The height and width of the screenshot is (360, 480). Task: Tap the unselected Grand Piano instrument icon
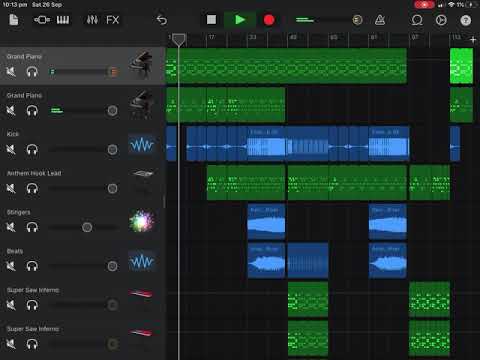(141, 104)
